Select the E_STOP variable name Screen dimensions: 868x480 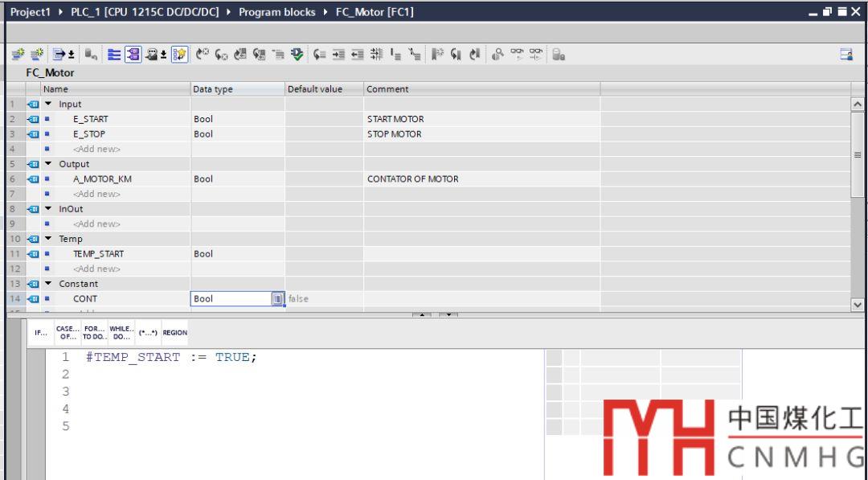tap(89, 134)
